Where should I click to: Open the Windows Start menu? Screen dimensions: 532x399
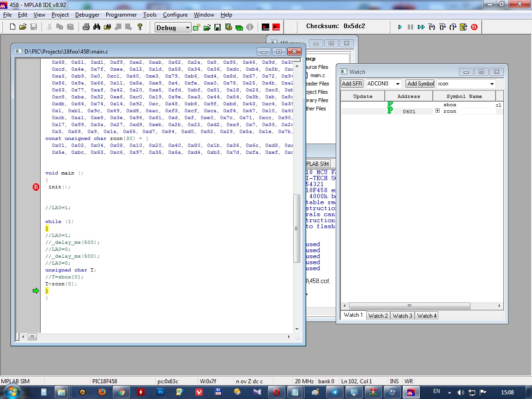pos(12,392)
